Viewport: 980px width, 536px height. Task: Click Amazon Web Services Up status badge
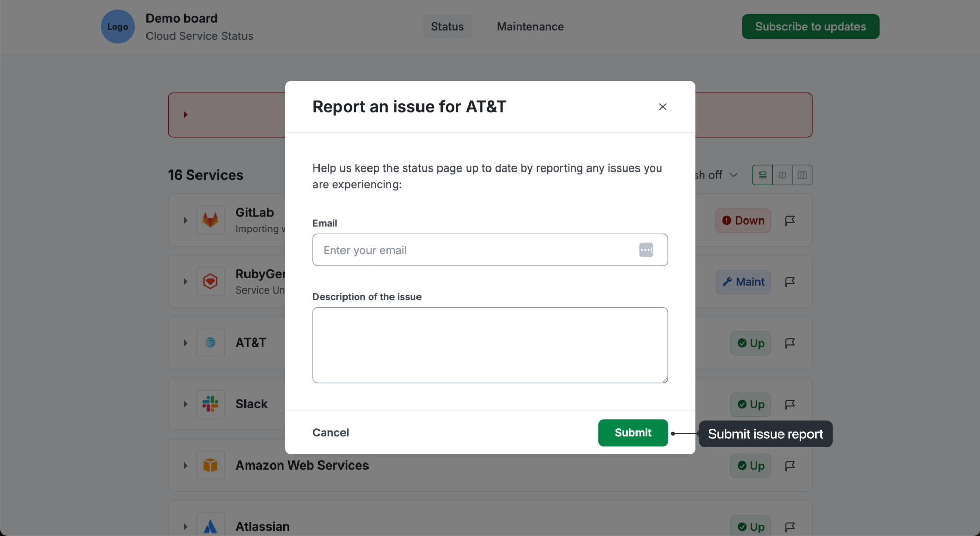[750, 466]
